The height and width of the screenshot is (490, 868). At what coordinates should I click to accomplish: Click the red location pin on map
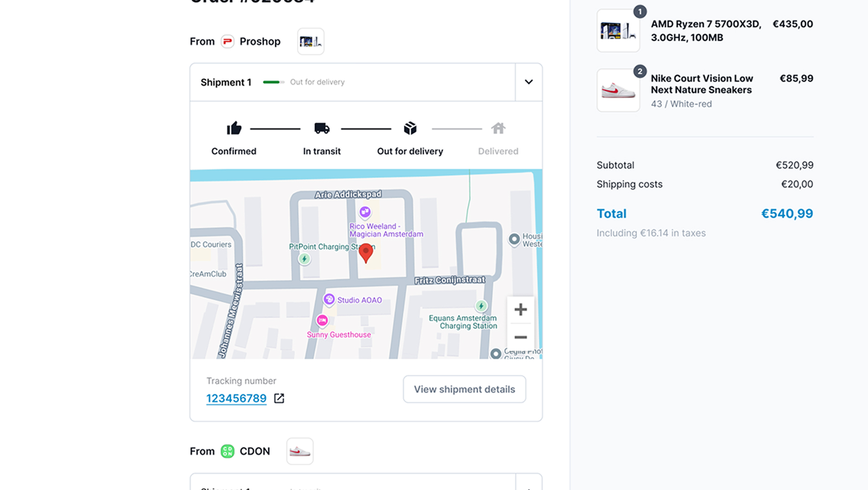pos(366,253)
